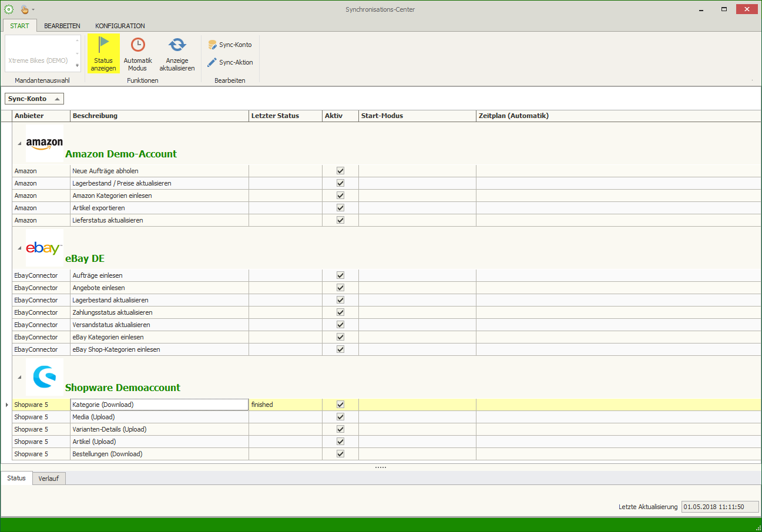
Task: Open the KONFIGURATION ribbon tab
Action: [x=120, y=26]
